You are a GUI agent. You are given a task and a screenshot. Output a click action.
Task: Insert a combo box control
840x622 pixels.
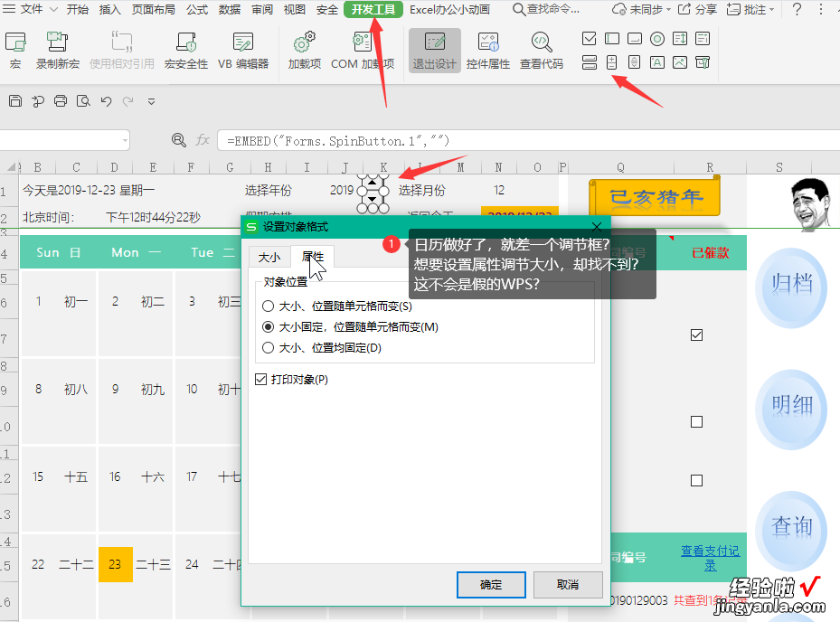[x=703, y=39]
